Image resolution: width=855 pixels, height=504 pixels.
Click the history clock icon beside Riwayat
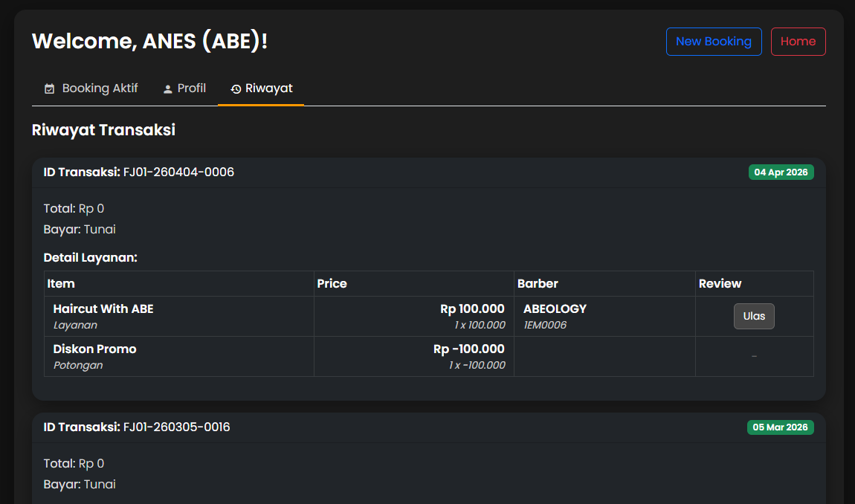pos(236,89)
